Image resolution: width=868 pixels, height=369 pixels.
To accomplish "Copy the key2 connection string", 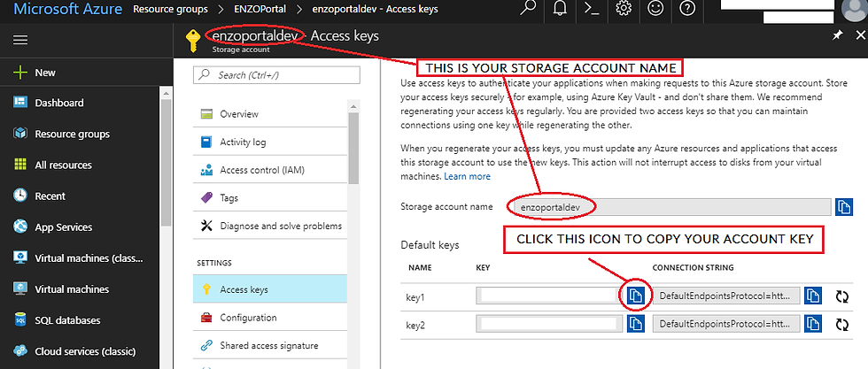I will (813, 324).
